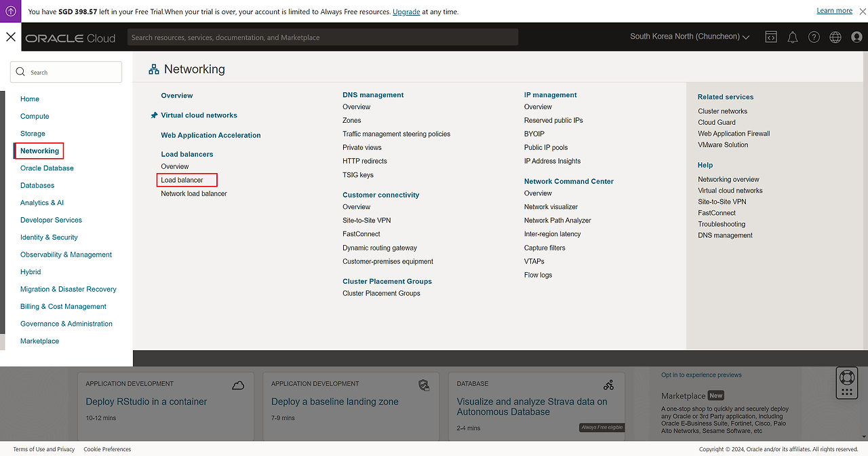Click the navigation menu Search field
This screenshot has height=456, width=868.
pyautogui.click(x=66, y=72)
